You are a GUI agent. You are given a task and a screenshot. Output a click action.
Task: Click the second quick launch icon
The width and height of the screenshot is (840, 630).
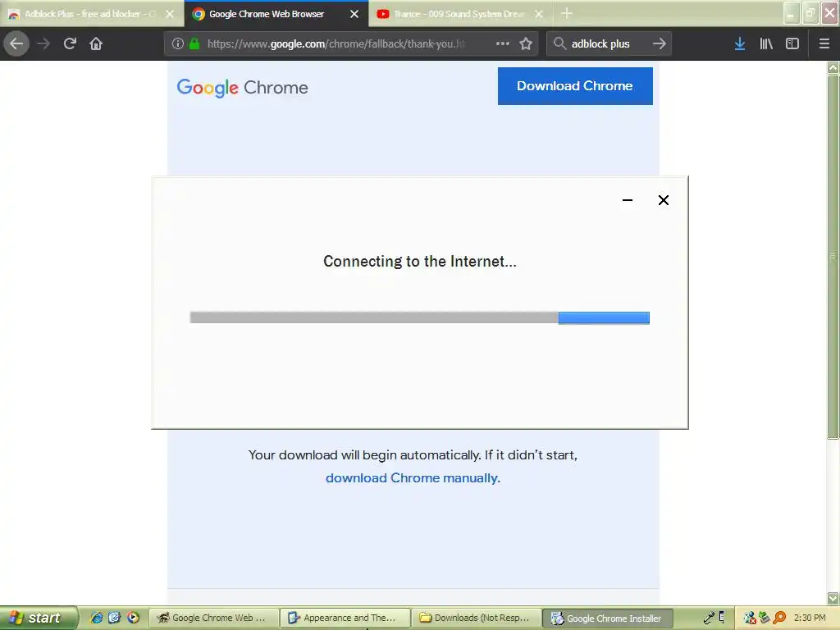tap(114, 618)
